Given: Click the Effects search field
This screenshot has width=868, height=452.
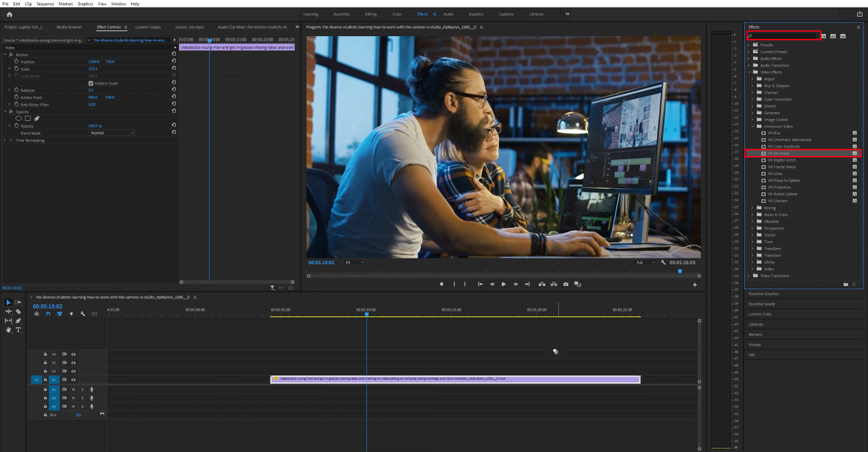Looking at the screenshot, I should click(784, 35).
